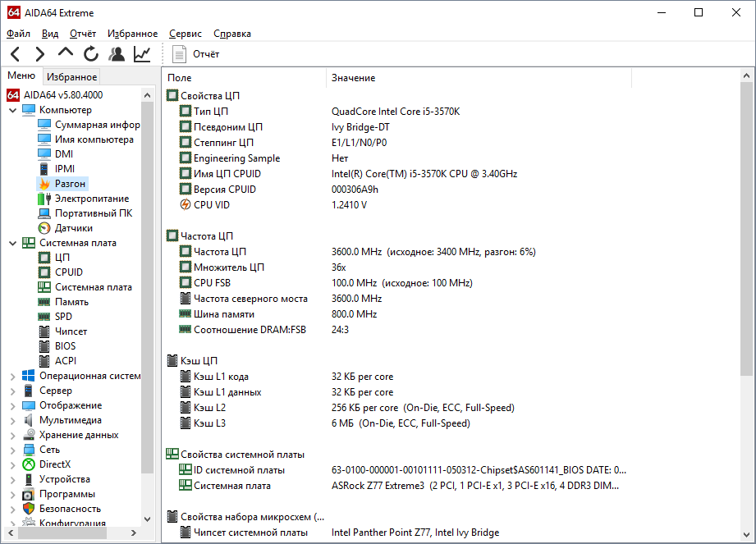756x544 pixels.
Task: Open the Отчёт menu in the menu bar
Action: click(x=83, y=34)
